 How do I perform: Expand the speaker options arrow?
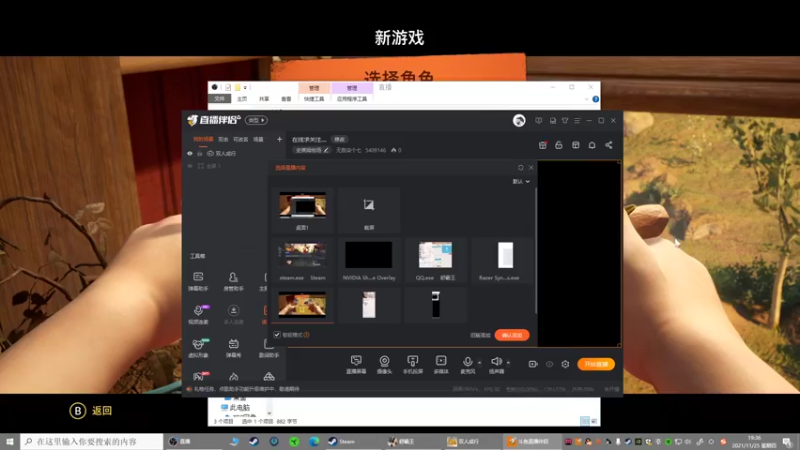pyautogui.click(x=508, y=362)
